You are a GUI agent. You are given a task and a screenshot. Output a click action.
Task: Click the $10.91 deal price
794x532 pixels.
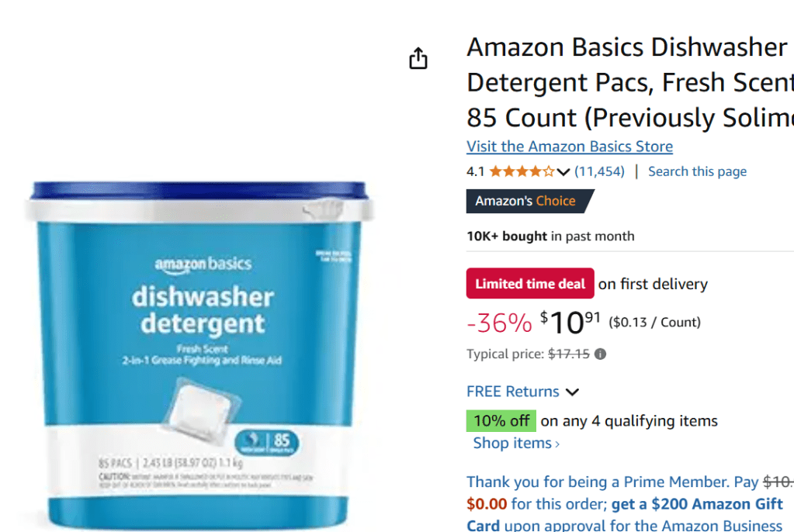(570, 323)
